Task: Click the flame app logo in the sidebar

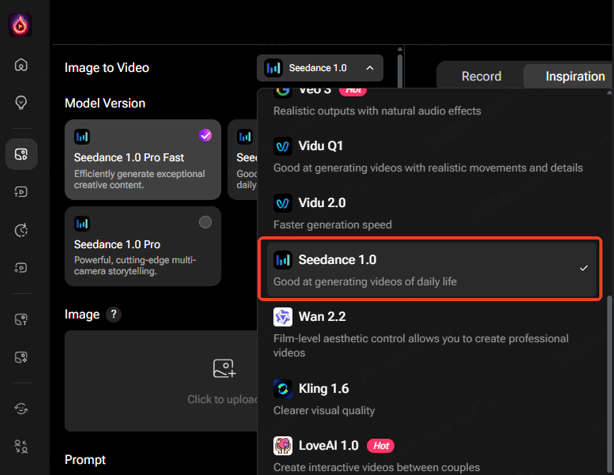Action: 20,25
